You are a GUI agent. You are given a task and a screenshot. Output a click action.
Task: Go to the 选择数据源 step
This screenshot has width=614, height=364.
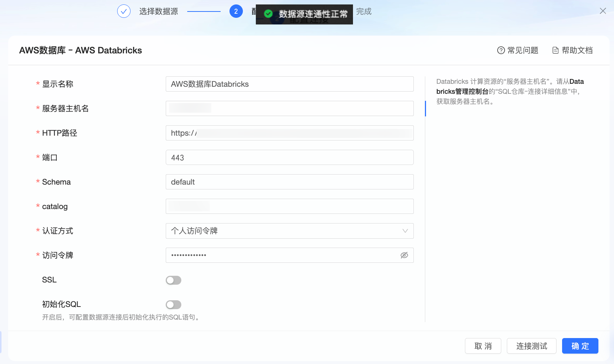click(x=159, y=11)
